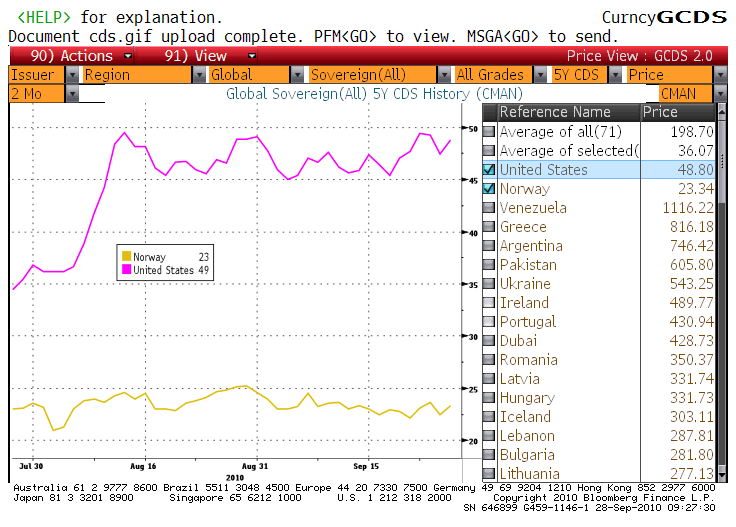Click the Region field
Viewport: 736px width, 527px height.
tap(137, 75)
